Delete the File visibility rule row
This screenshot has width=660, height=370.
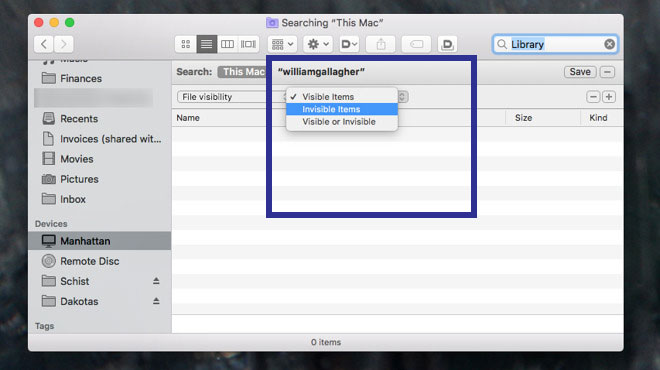click(x=593, y=97)
